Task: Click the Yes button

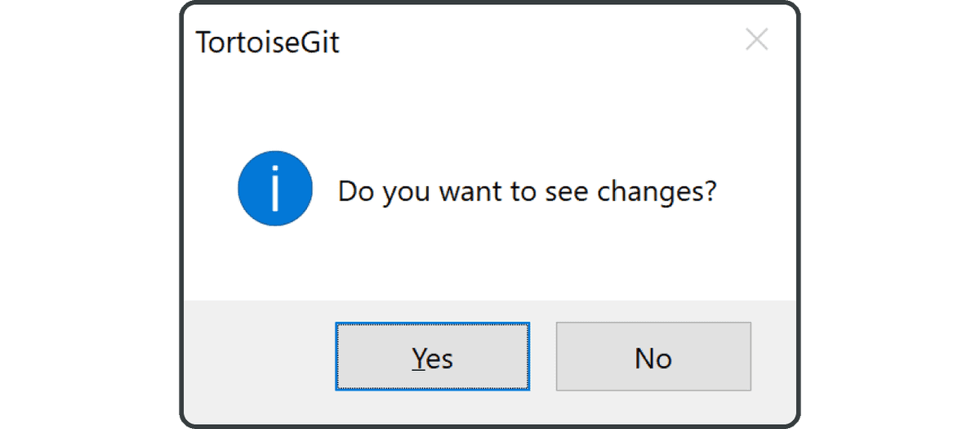Action: pos(433,357)
